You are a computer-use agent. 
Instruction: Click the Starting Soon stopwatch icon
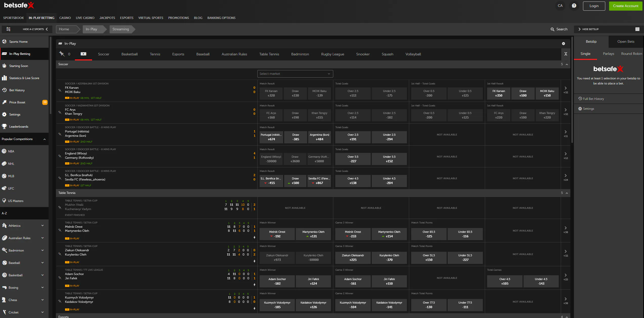pyautogui.click(x=4, y=66)
